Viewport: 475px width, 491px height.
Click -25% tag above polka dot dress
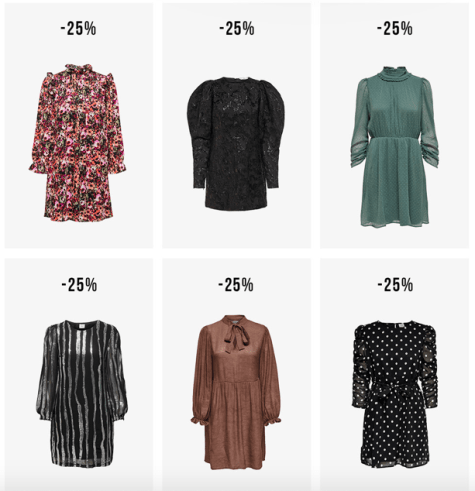(395, 285)
